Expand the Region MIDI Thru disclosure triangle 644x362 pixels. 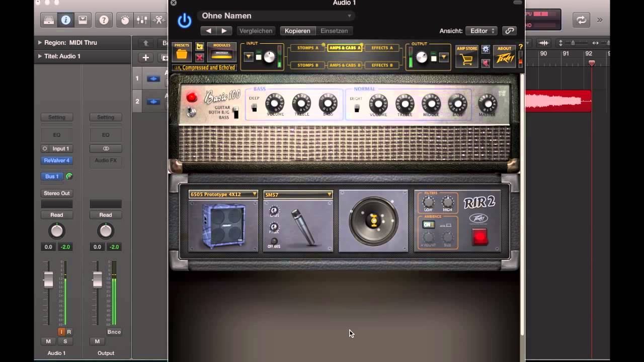tap(40, 43)
